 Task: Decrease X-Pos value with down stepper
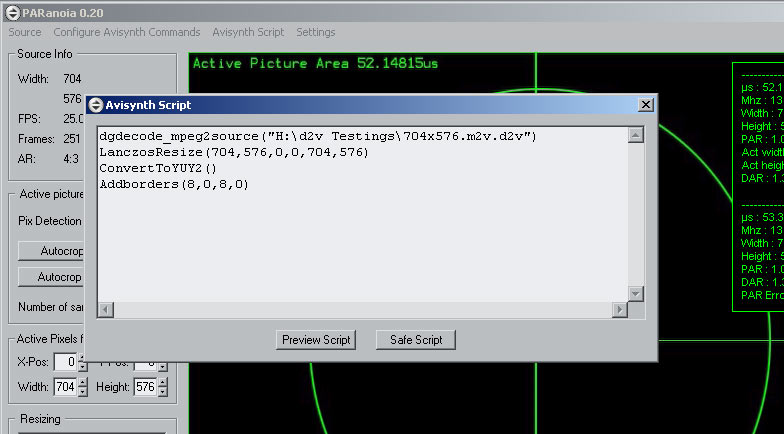[x=83, y=367]
